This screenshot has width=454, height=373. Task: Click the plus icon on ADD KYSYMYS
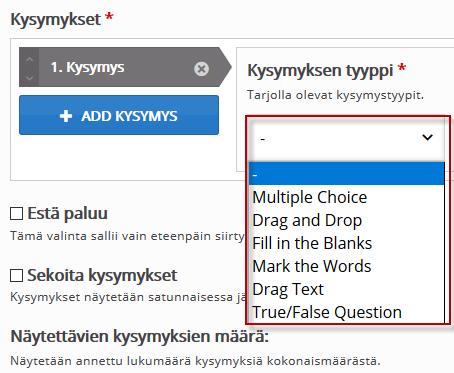pos(66,116)
